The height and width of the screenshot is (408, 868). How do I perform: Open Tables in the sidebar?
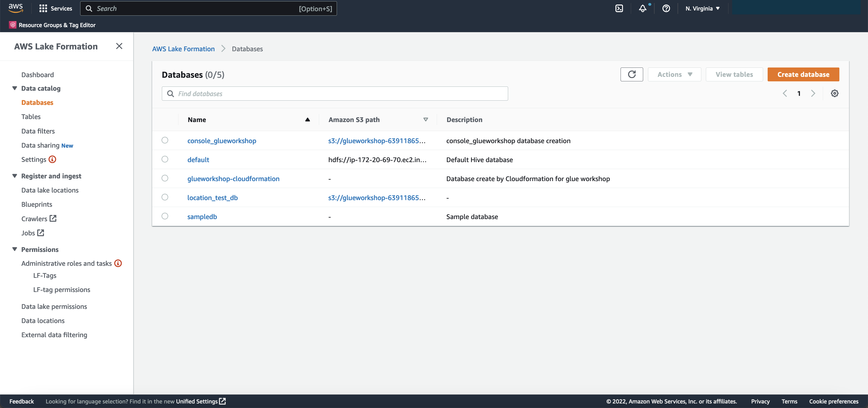click(x=31, y=117)
